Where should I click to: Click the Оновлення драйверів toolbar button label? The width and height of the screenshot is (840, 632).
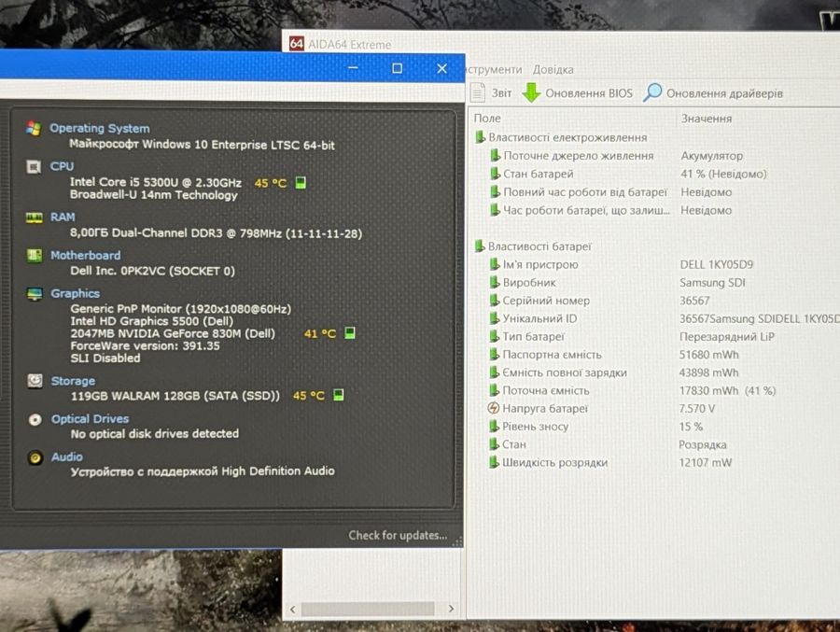point(724,93)
